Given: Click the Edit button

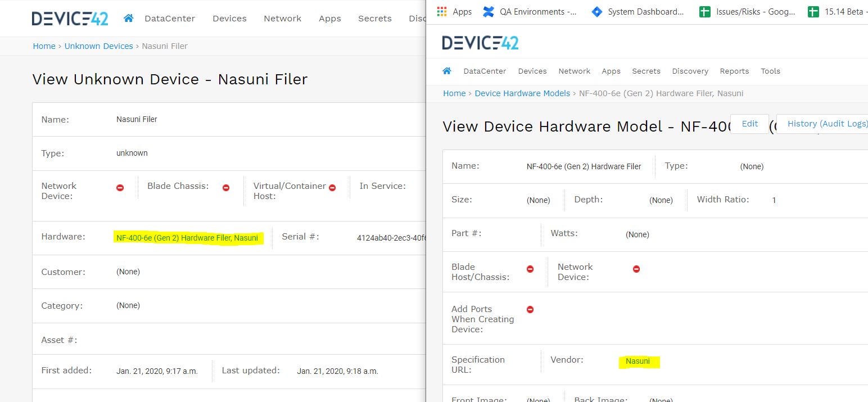Looking at the screenshot, I should point(750,124).
